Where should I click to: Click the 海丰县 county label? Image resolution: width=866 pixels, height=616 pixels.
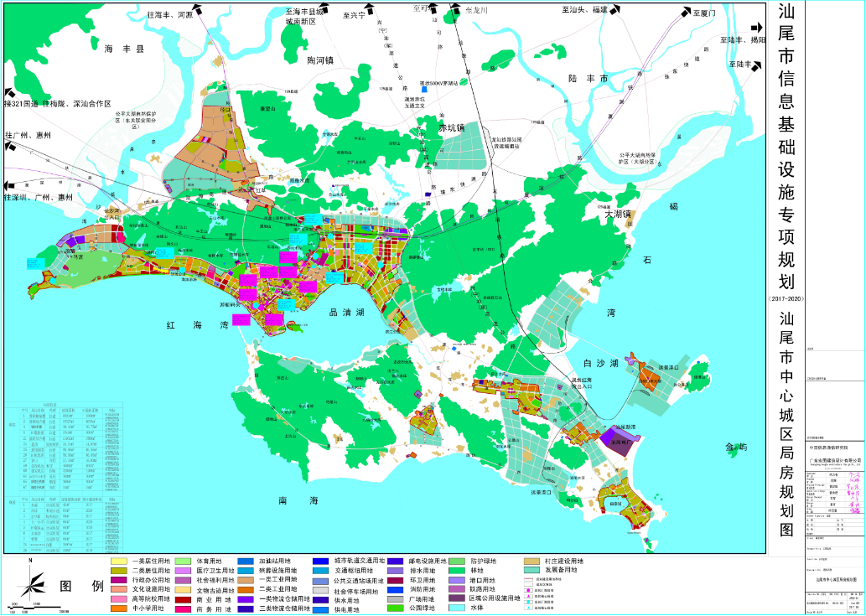point(124,50)
